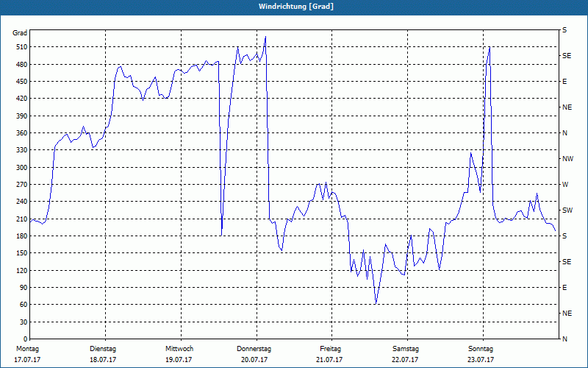Image resolution: width=588 pixels, height=368 pixels.
Task: Select the "120" y-axis value
Action: coord(22,270)
